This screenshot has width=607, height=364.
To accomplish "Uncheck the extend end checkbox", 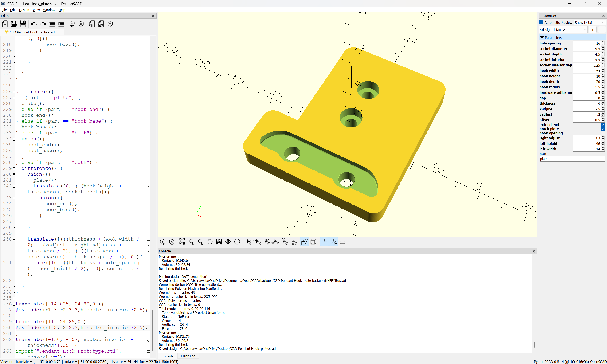I will click(x=603, y=125).
